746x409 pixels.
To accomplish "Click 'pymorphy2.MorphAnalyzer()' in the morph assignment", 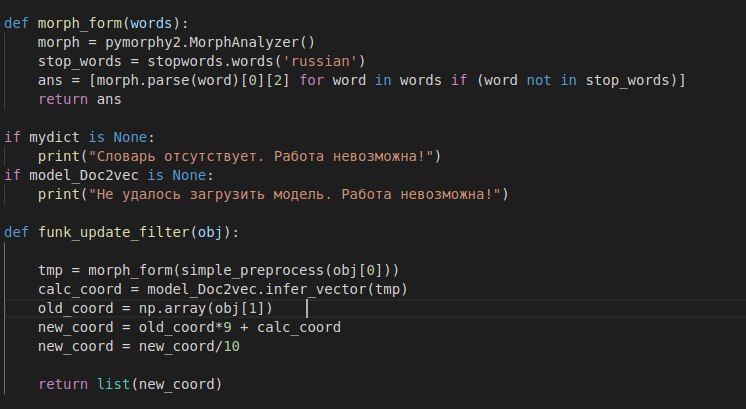I will click(x=210, y=42).
